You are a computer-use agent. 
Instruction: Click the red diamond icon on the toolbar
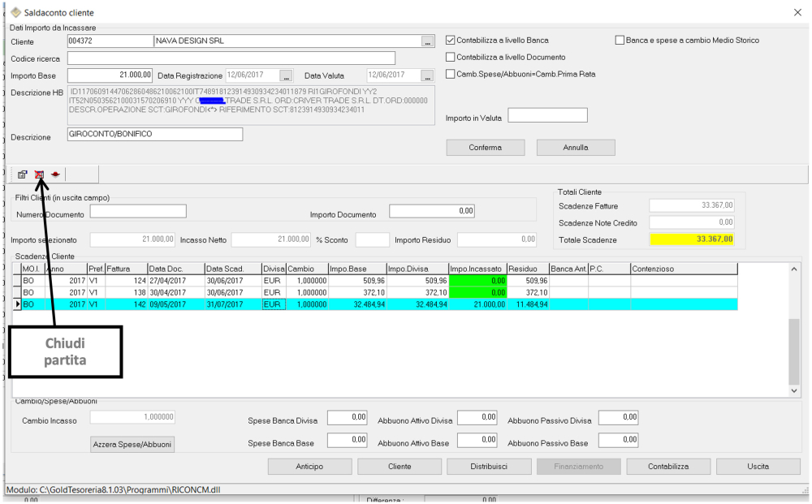55,174
